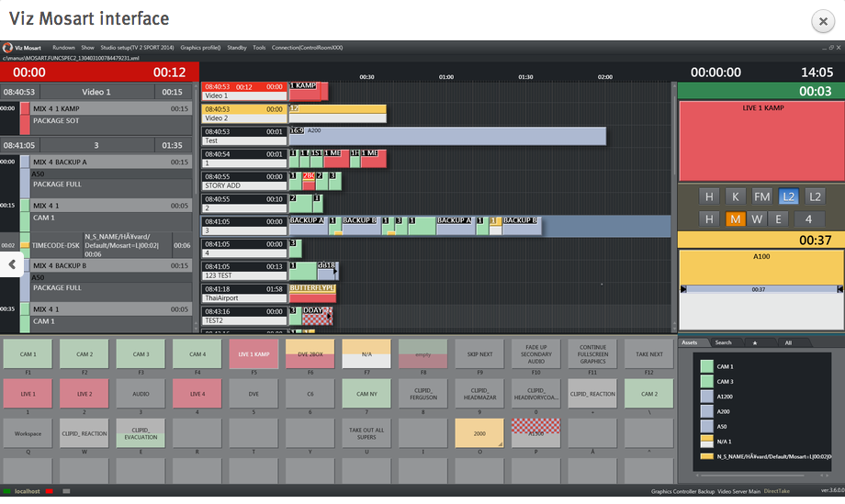Select the CAM 3 asset icon in Assets list

point(706,381)
